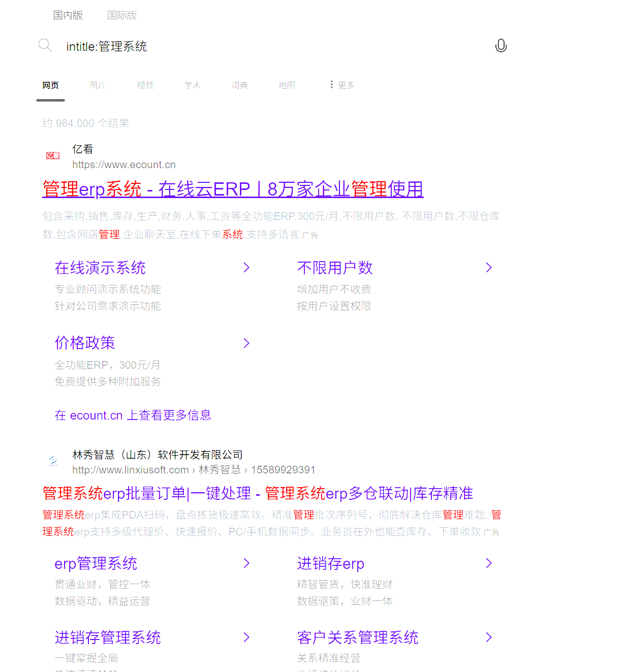The height and width of the screenshot is (672, 626).
Task: Expand the 在线演示系统 sitelink chevron
Action: [x=246, y=267]
